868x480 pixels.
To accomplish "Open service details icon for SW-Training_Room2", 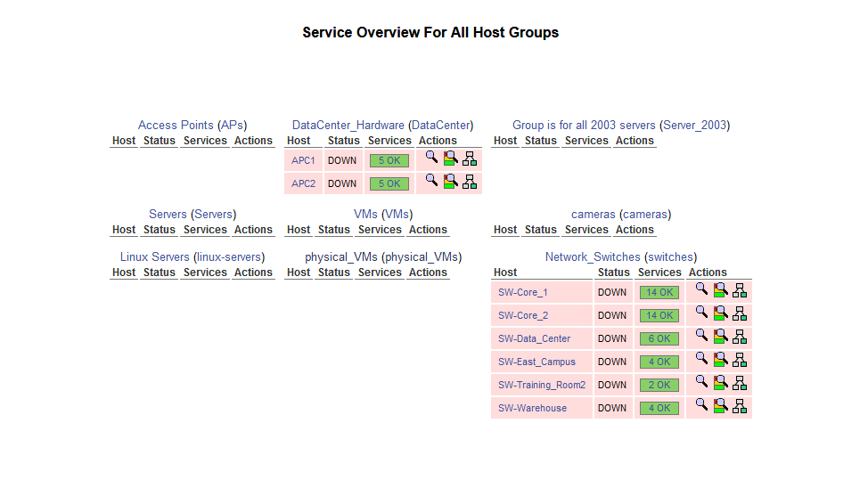I will coord(720,383).
